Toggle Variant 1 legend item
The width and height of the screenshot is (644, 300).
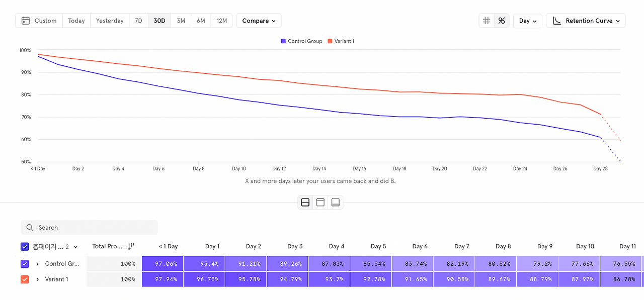pos(341,41)
